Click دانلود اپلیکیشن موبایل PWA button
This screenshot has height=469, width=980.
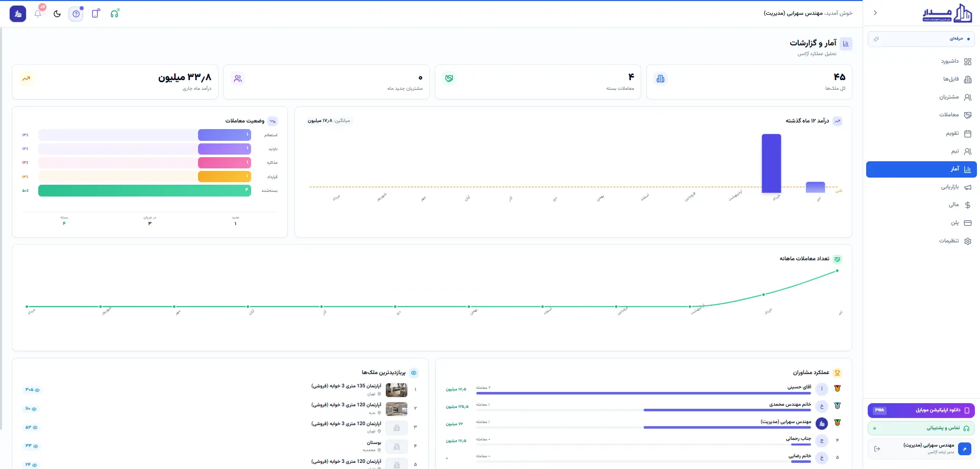pos(921,410)
